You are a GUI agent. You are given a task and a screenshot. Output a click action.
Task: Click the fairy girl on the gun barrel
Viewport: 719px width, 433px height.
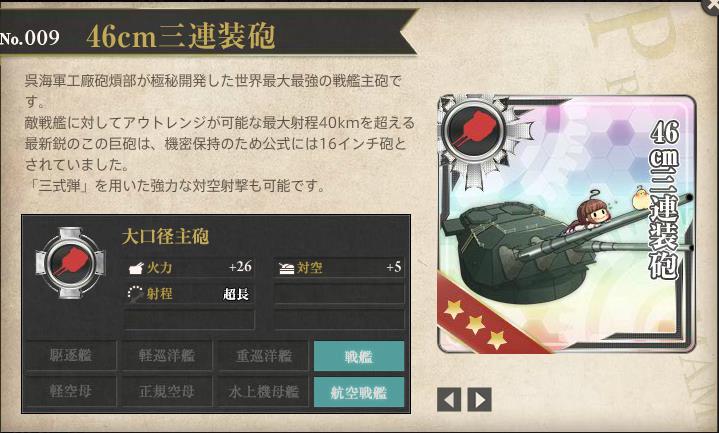coord(589,214)
